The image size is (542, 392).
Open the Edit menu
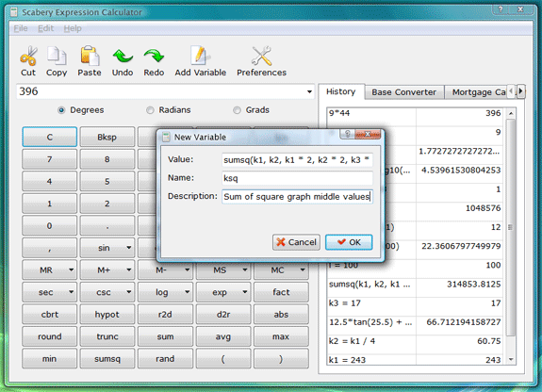coord(45,28)
